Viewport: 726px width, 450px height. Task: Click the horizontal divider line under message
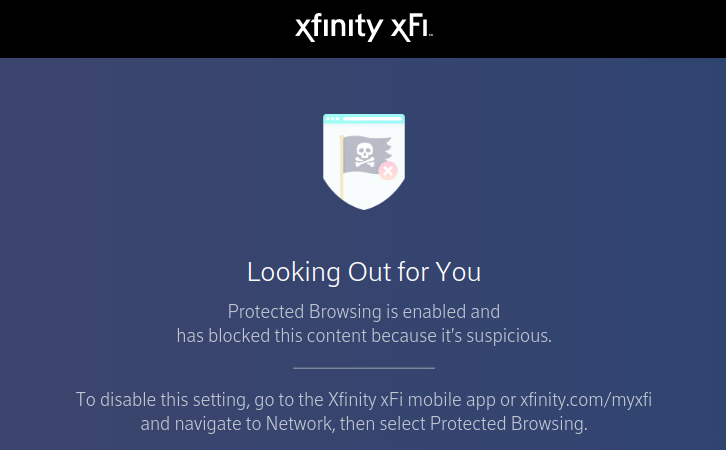point(364,368)
